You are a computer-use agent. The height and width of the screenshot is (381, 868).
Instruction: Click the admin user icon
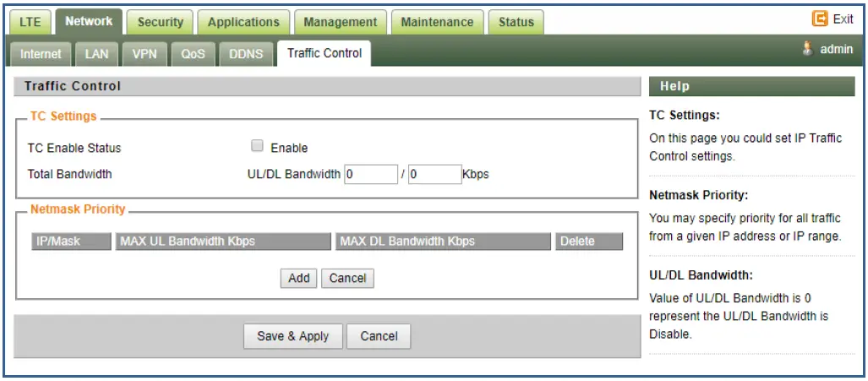coord(807,49)
